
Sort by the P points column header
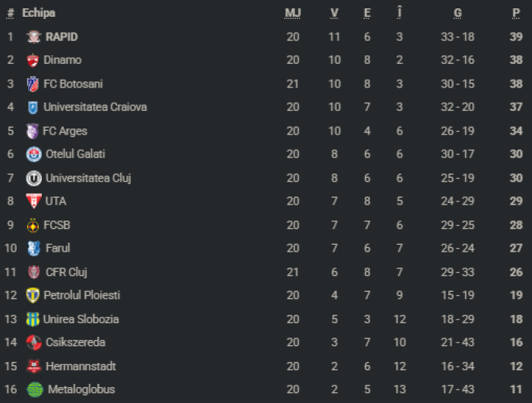point(516,13)
